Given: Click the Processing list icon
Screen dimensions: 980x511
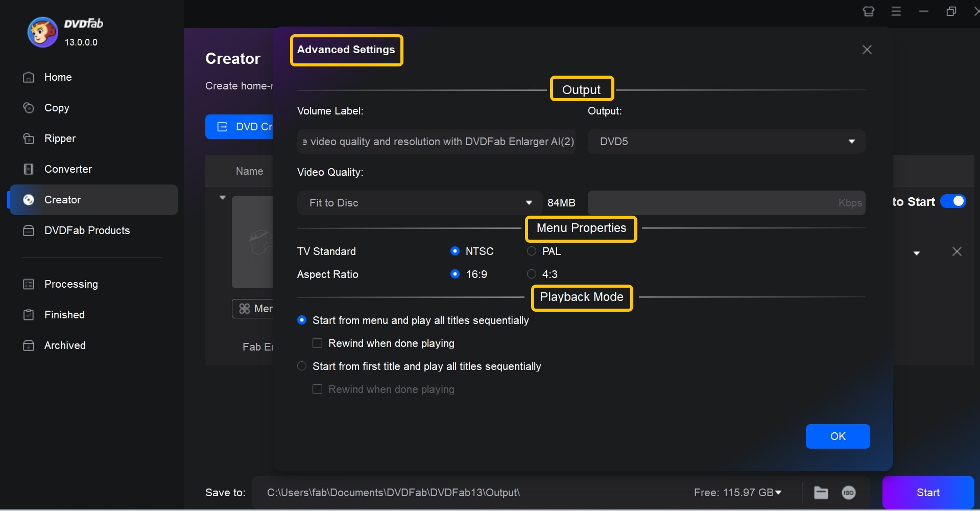Looking at the screenshot, I should pos(29,284).
